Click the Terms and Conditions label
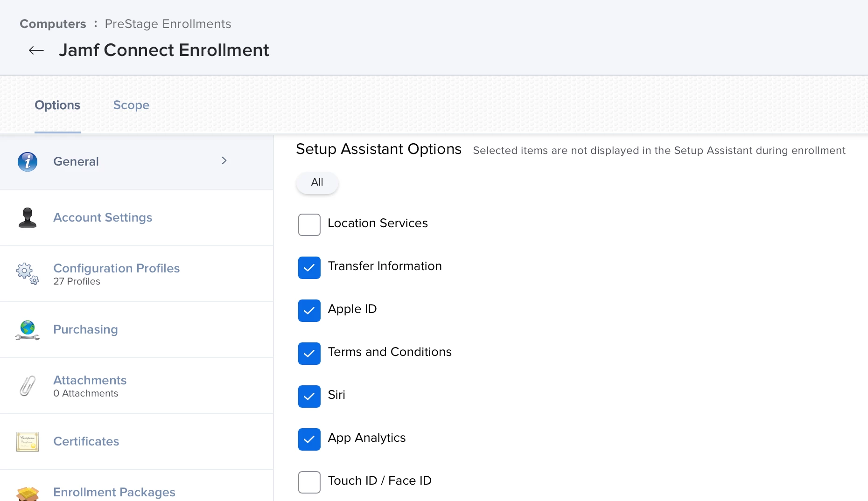 (x=390, y=352)
